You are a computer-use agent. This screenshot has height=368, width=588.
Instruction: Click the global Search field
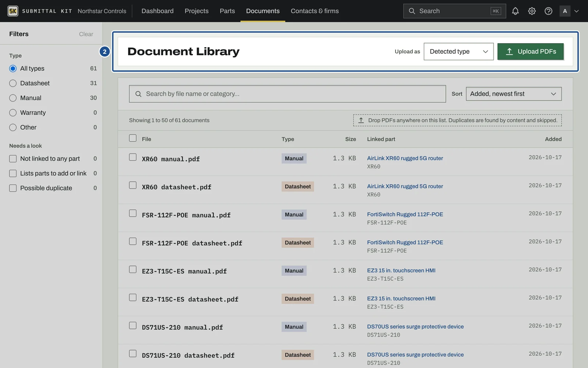click(455, 11)
